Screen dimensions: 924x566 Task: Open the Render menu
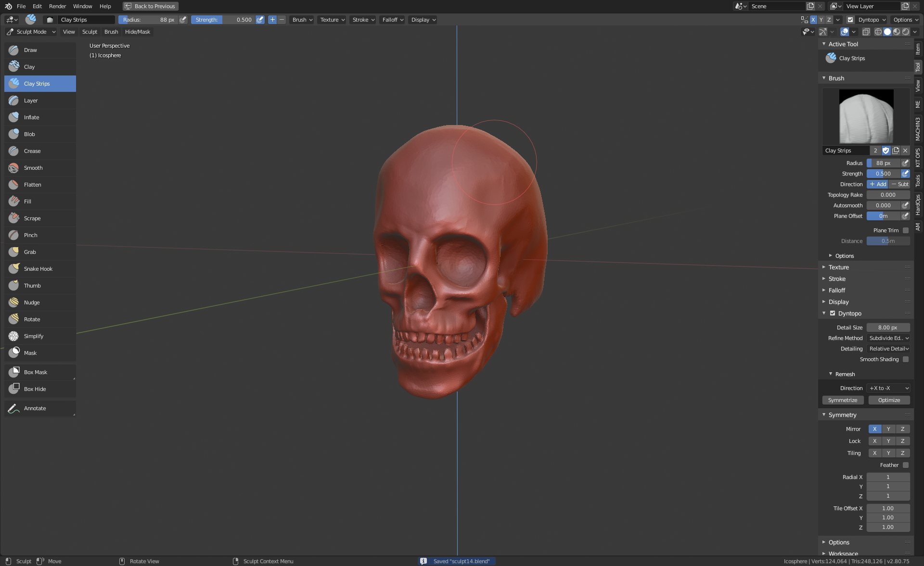tap(57, 6)
